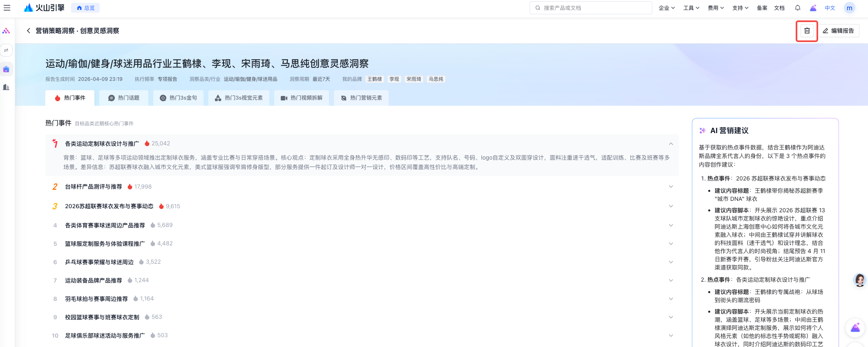Image resolution: width=868 pixels, height=347 pixels.
Task: Open the 总览 overview button
Action: point(85,8)
